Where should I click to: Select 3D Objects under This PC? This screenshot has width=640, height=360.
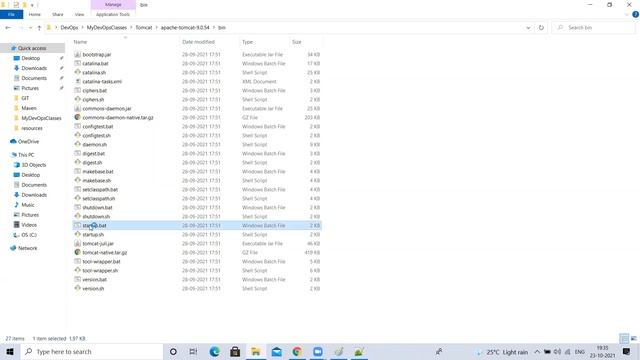pyautogui.click(x=33, y=165)
